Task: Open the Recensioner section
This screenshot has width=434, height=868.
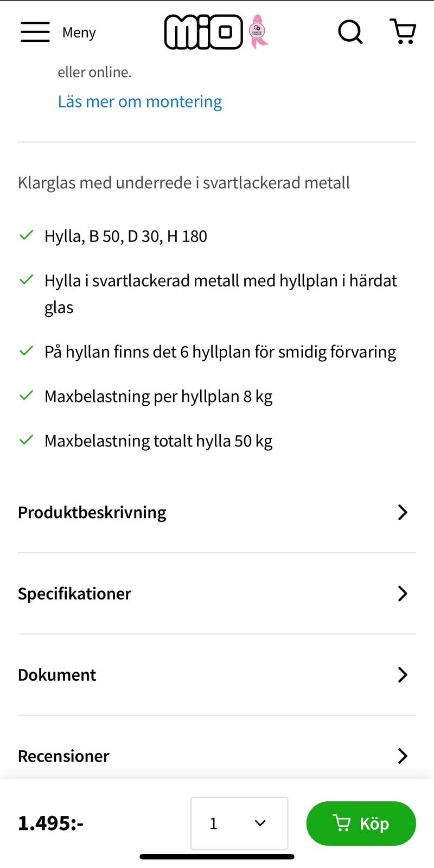Action: [63, 756]
